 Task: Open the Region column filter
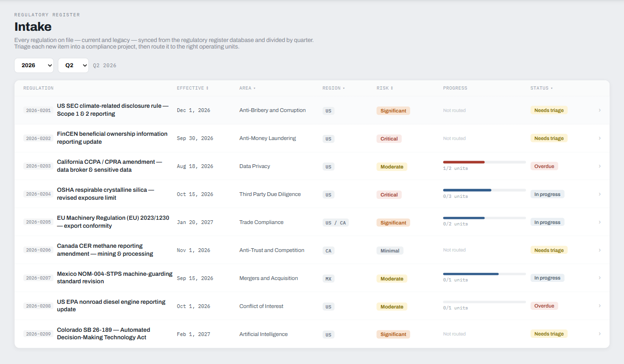[x=344, y=88]
